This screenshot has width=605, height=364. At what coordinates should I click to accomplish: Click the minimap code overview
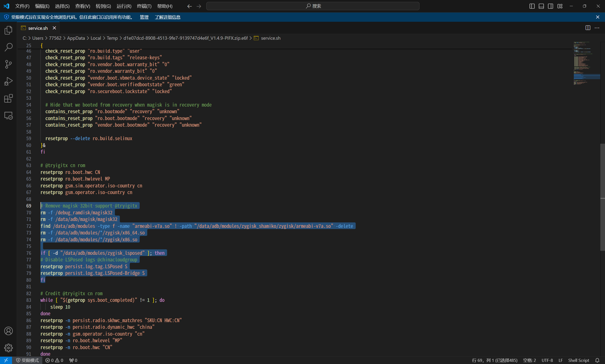(x=587, y=63)
